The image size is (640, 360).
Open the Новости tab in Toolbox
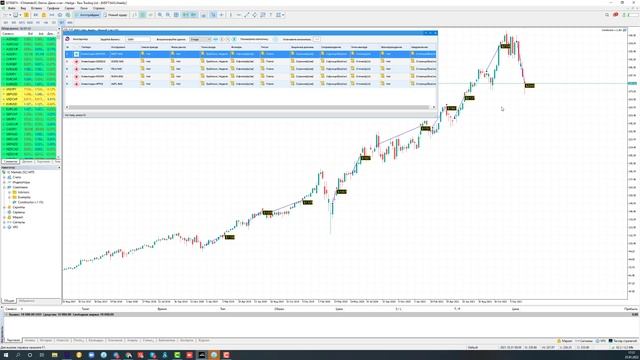pos(62,340)
